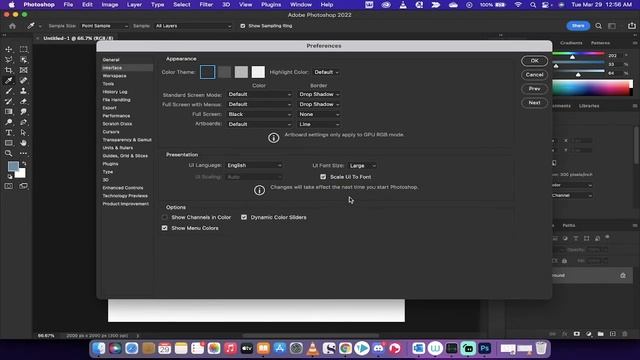Toggle Dynamic Color Sliders checkbox
This screenshot has height=360, width=640.
click(244, 217)
